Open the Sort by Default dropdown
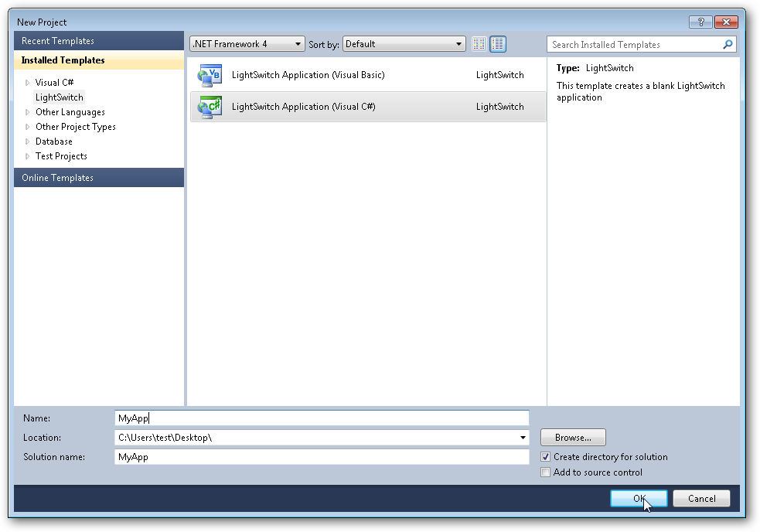This screenshot has height=532, width=760. pos(404,44)
